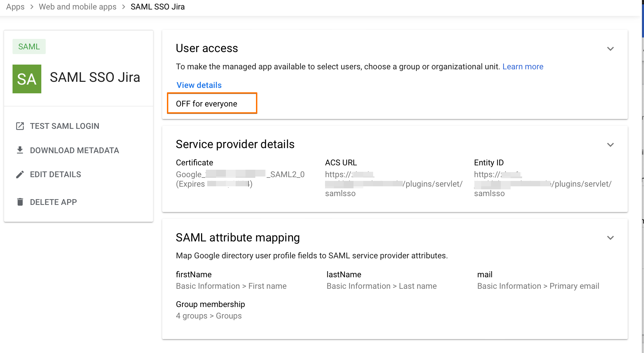Click the Download Metadata arrow icon

(20, 150)
